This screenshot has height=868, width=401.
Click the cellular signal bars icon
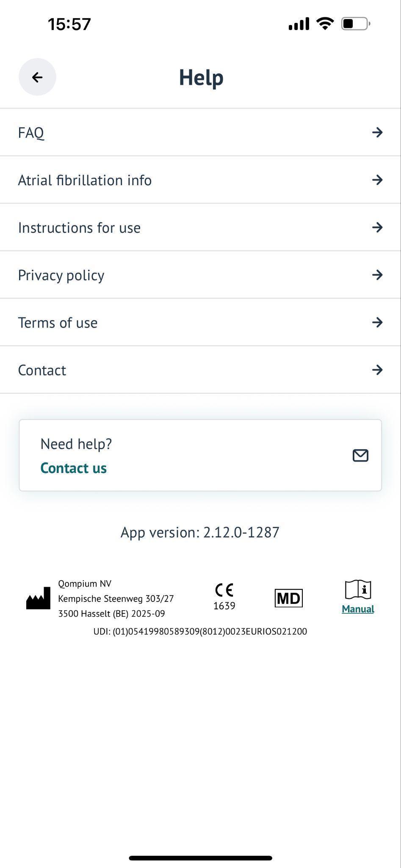(x=299, y=24)
